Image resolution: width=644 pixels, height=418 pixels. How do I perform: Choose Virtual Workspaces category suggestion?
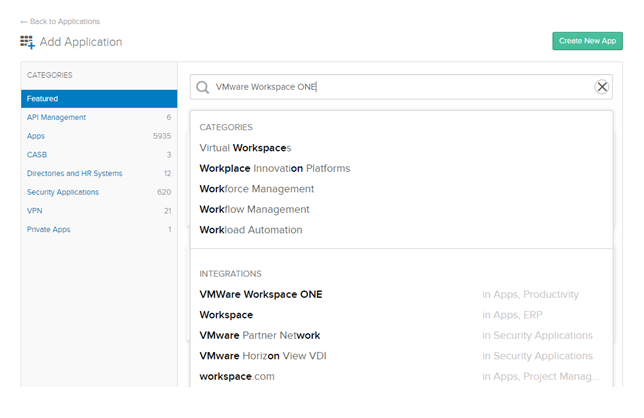coord(245,148)
